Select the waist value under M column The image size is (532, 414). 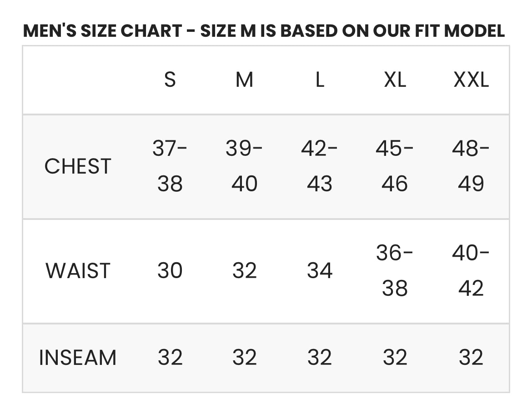pos(245,271)
